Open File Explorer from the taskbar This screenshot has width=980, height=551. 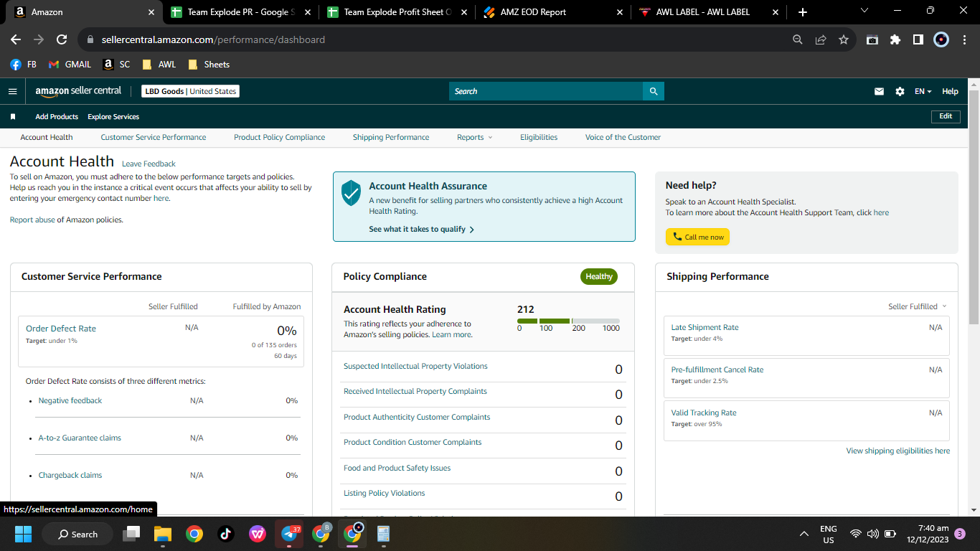pos(163,534)
